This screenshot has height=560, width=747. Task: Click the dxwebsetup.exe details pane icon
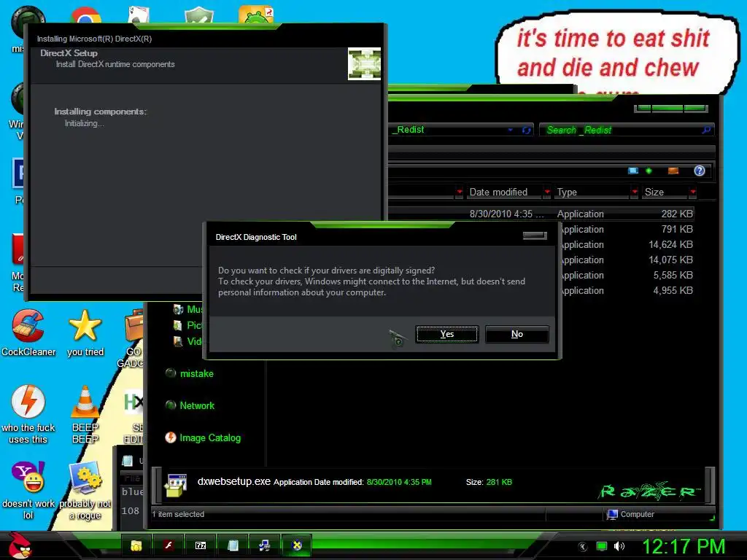coord(175,485)
